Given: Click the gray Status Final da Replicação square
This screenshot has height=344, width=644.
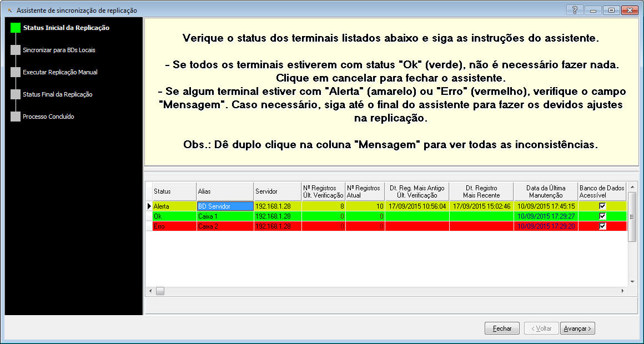Looking at the screenshot, I should click(x=15, y=94).
